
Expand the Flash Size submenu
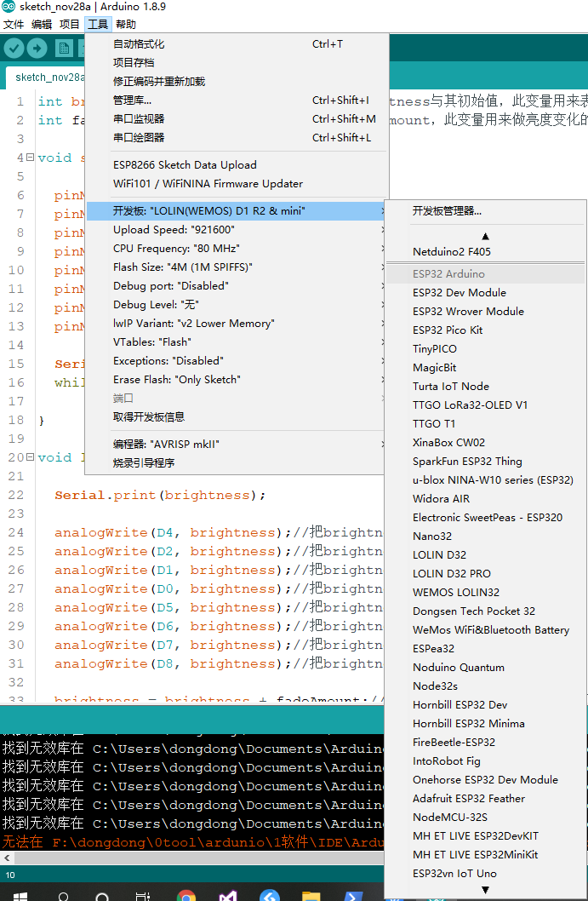coord(237,267)
